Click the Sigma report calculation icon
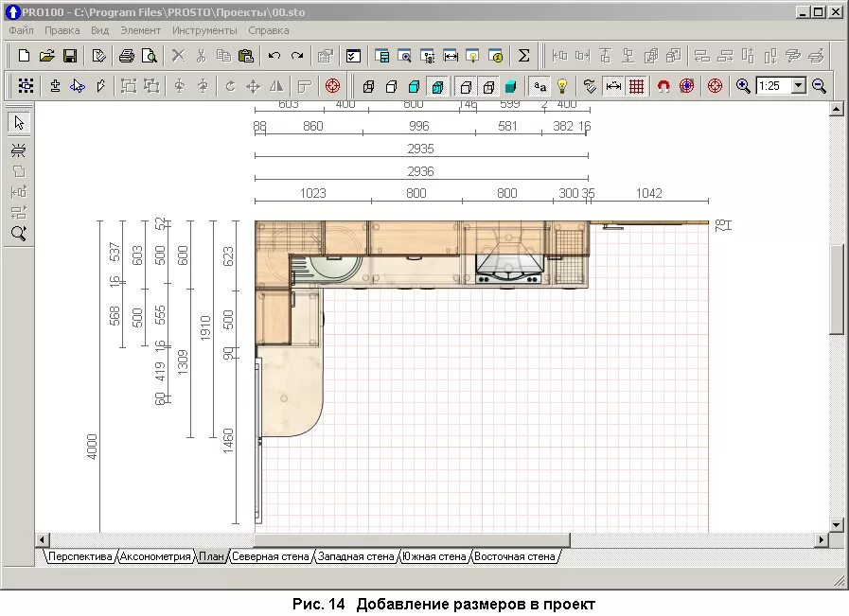Screen dimensions: 849x616 [523, 56]
